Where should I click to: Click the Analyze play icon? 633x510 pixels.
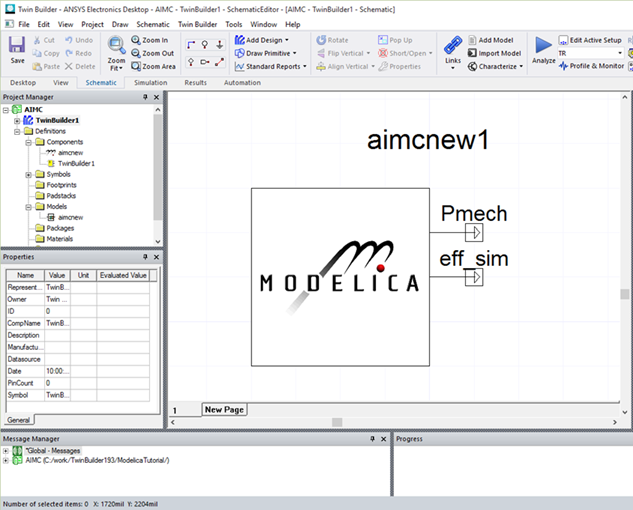click(x=543, y=45)
